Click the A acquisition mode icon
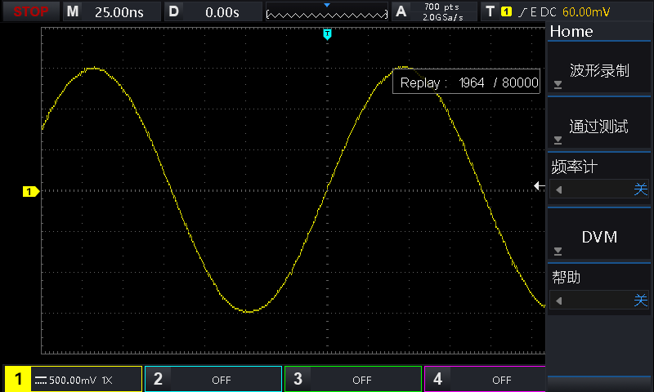654x392 pixels. [x=401, y=12]
